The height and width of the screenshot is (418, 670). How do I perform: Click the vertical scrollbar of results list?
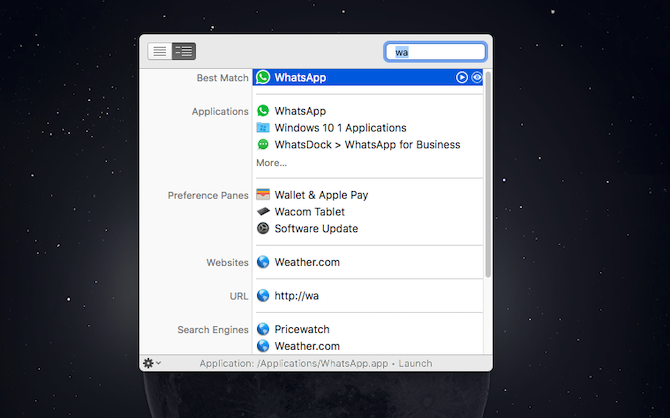tap(488, 174)
